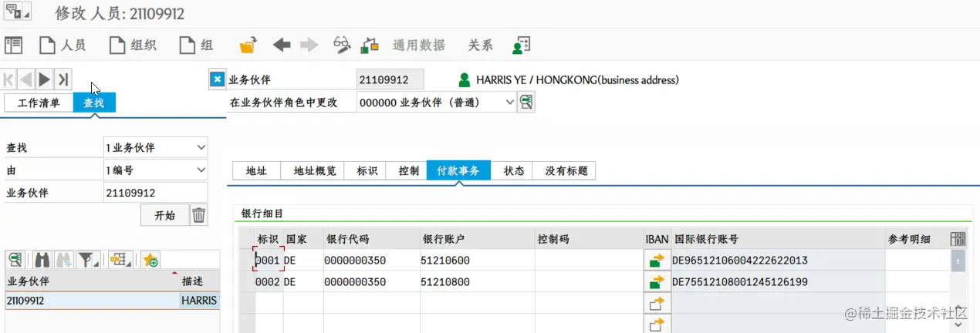
Task: Open the SAP session menu icon
Action: [16, 13]
